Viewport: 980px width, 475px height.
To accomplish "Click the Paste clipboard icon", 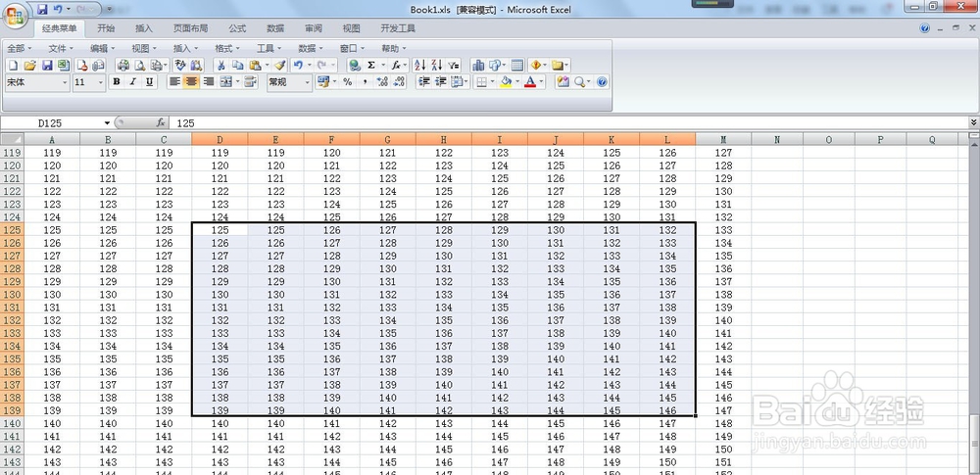I will click(x=255, y=65).
